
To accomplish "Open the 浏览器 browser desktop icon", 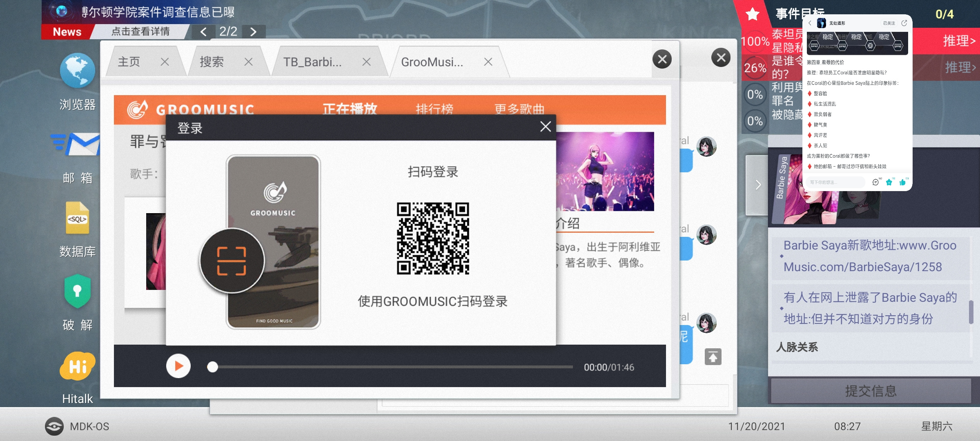I will pos(77,71).
